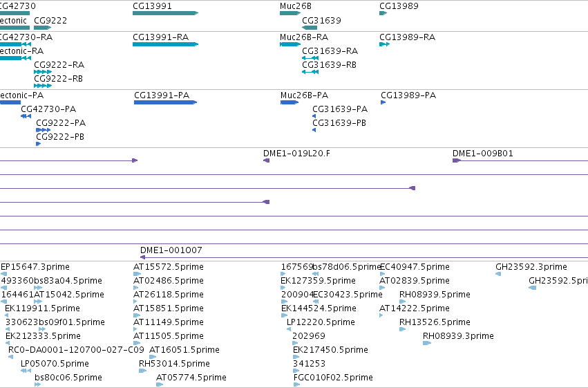Viewport: 588px width, 388px height.
Task: Select the RH13526.5prime EST
Action: [x=435, y=322]
